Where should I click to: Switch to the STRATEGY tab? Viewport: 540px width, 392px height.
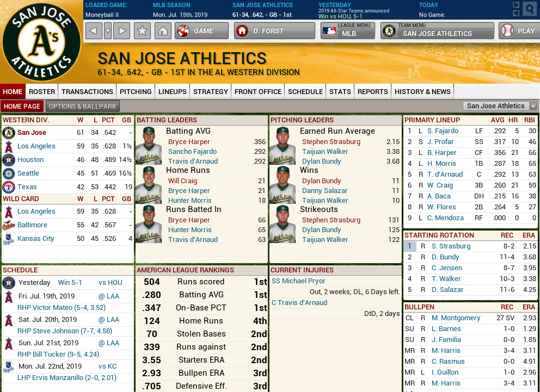point(211,91)
